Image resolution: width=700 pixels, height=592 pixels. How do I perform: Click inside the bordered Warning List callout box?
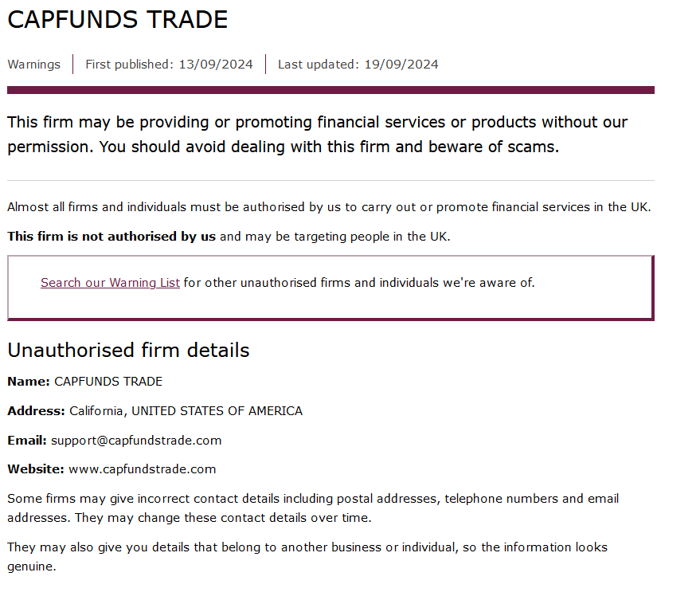click(330, 288)
